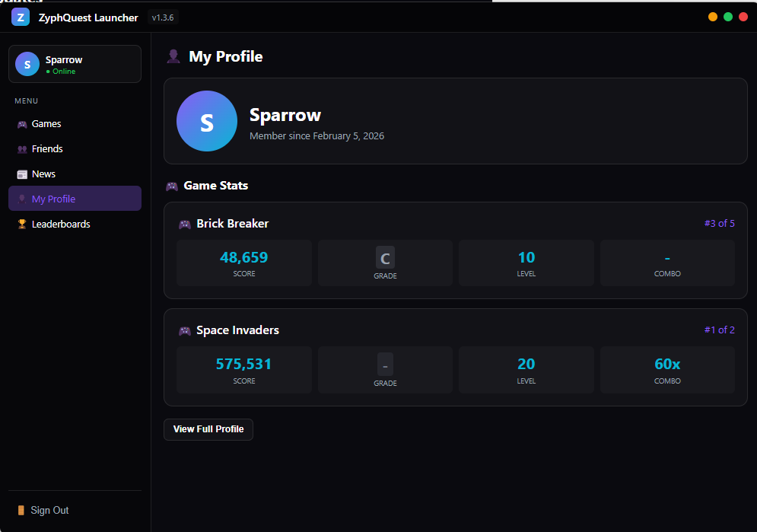Click the Leaderboards trophy icon

pos(22,225)
